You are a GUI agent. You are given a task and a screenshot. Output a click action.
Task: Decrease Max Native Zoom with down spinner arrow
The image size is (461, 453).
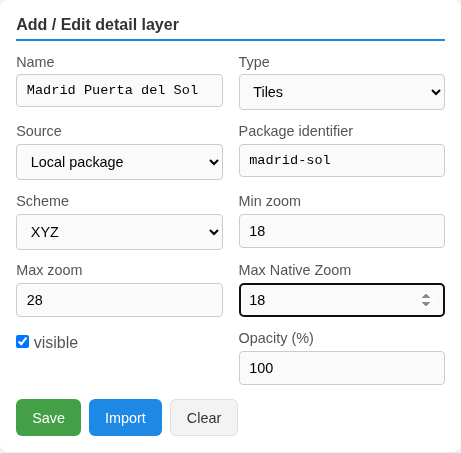click(426, 304)
